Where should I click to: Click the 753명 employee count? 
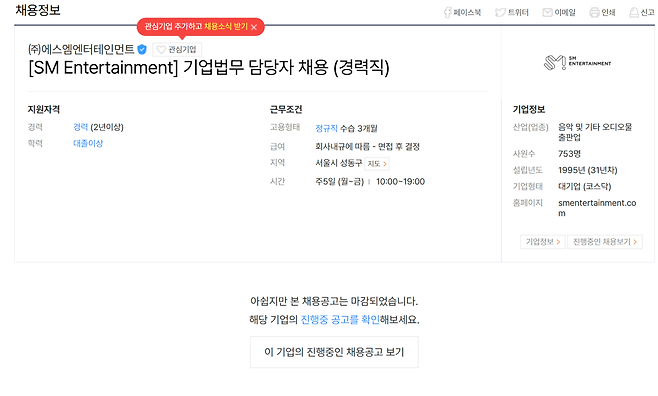[x=569, y=154]
